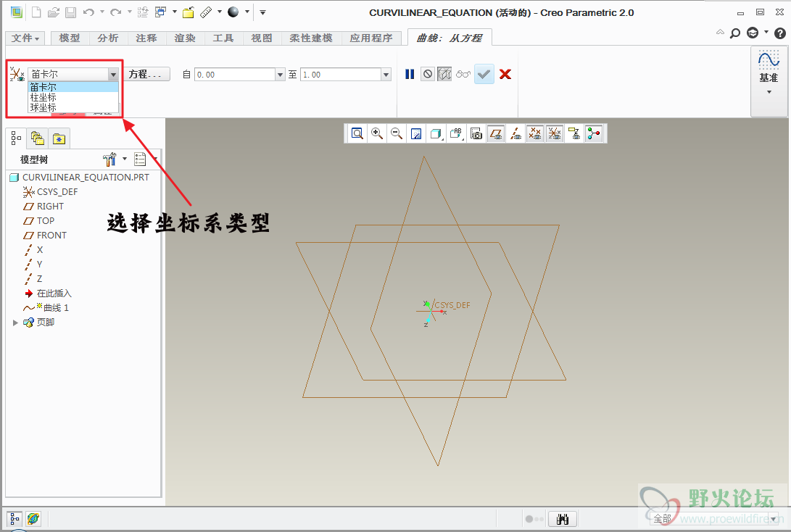The image size is (791, 532).
Task: Switch to the 模型 tab
Action: pos(70,38)
